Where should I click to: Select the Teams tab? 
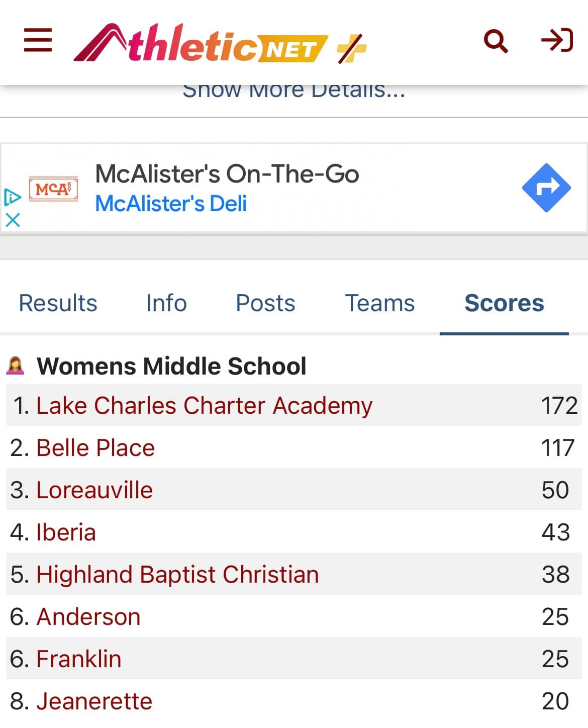(380, 303)
